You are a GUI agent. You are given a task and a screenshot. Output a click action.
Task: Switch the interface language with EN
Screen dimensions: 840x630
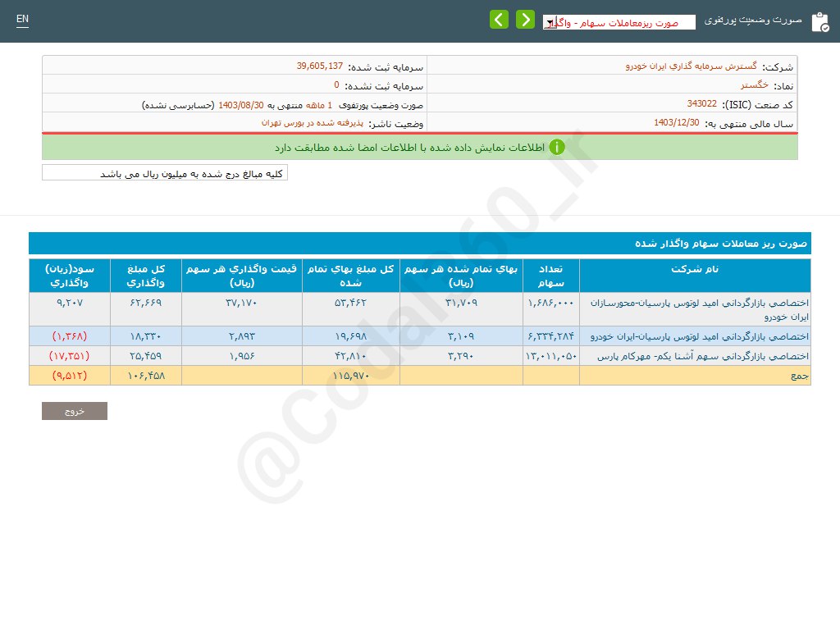[x=22, y=18]
